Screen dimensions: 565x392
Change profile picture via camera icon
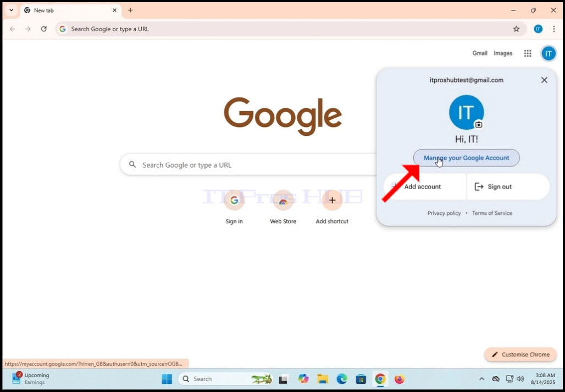[x=478, y=125]
